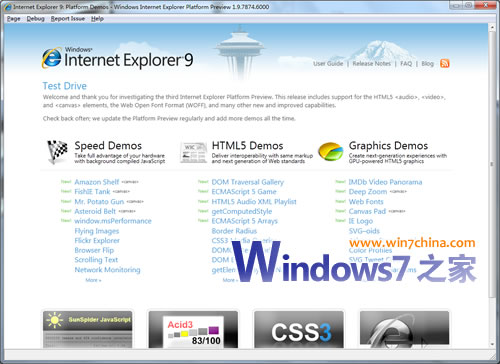Open the Blog link

pyautogui.click(x=427, y=63)
